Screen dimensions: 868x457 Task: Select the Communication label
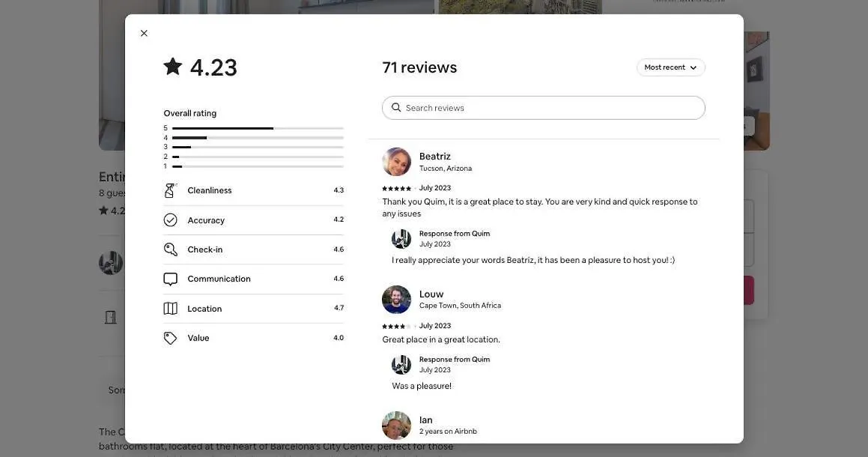219,279
